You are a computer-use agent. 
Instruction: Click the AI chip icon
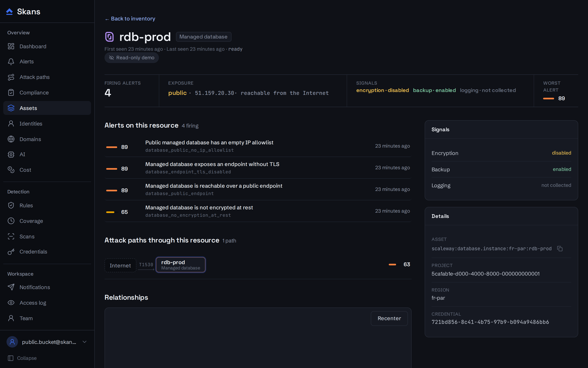point(11,154)
